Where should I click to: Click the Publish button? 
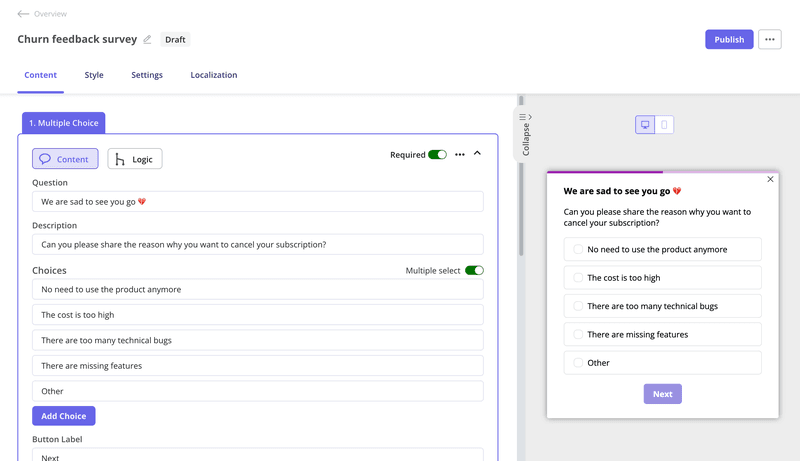point(729,40)
